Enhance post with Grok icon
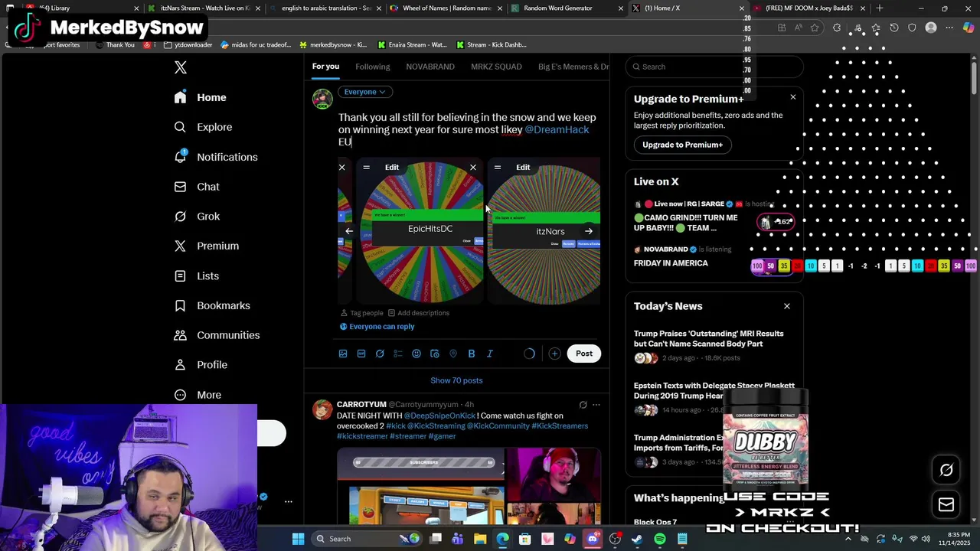 [380, 354]
